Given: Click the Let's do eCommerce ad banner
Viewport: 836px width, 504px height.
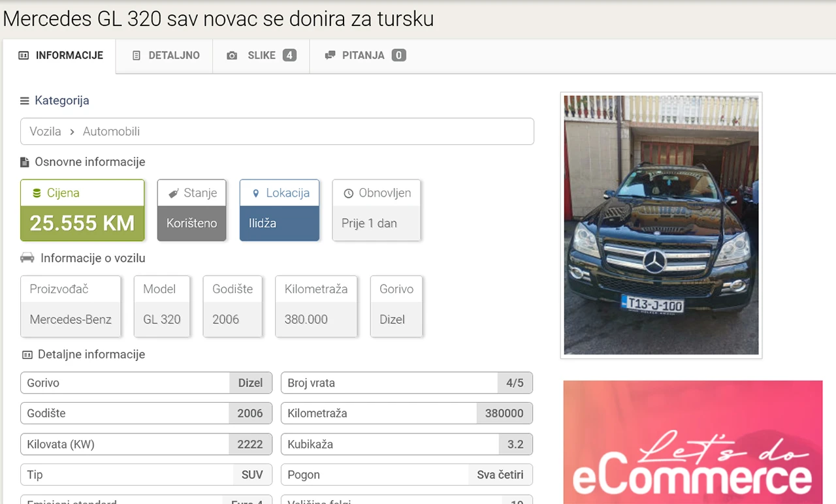Looking at the screenshot, I should [x=693, y=442].
